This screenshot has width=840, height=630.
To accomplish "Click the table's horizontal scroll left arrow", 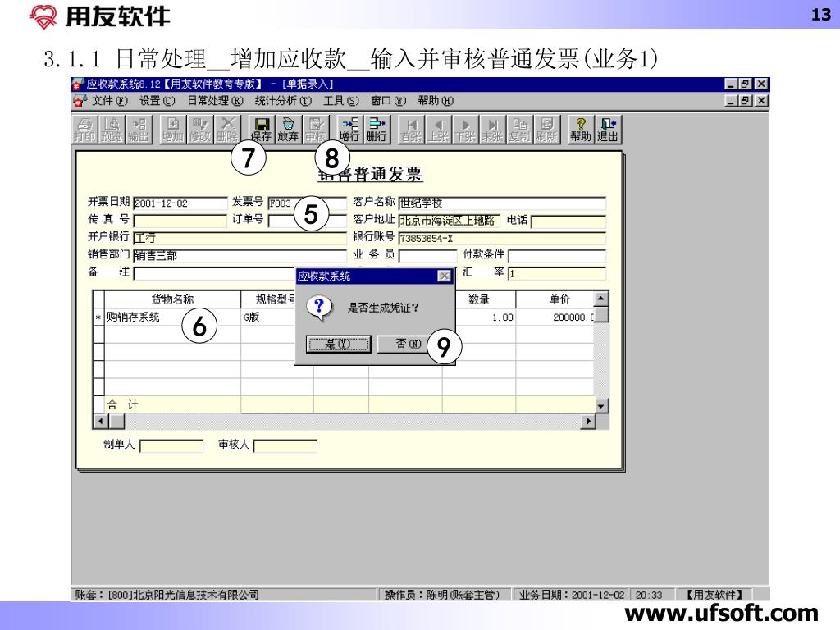I will click(101, 422).
